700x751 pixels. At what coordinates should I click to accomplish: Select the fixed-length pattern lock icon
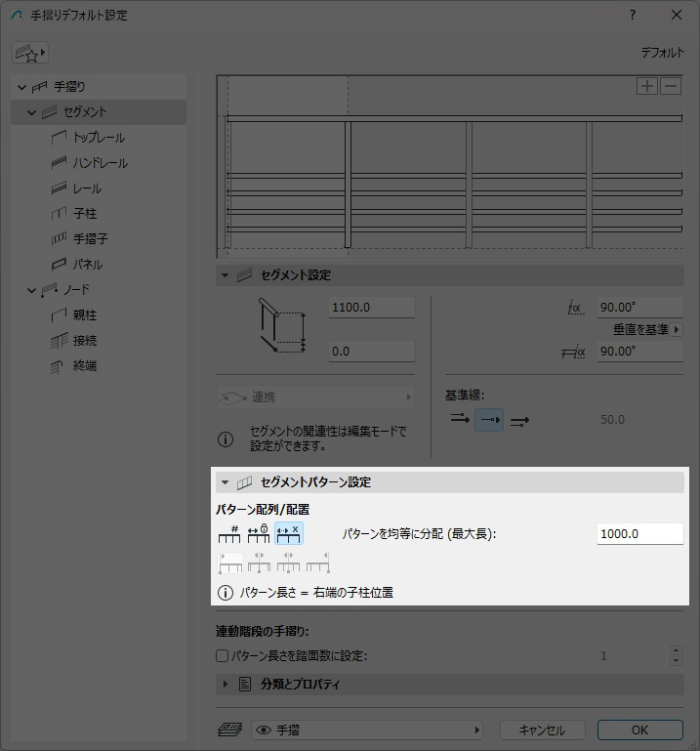click(x=259, y=533)
